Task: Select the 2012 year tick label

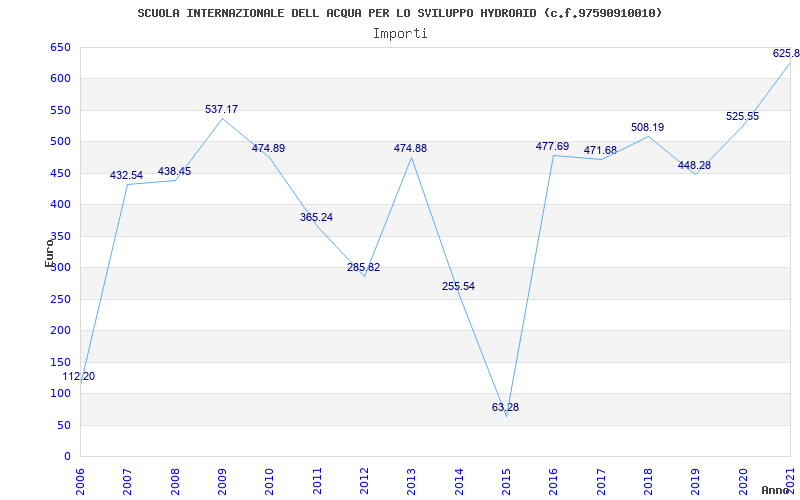Action: 364,481
